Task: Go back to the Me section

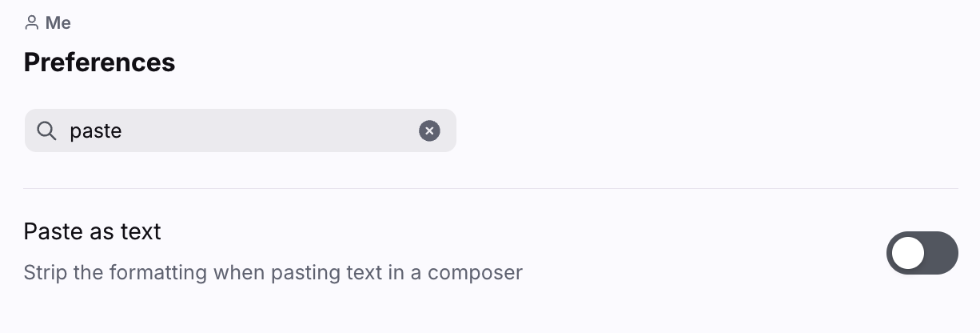Action: 58,23
